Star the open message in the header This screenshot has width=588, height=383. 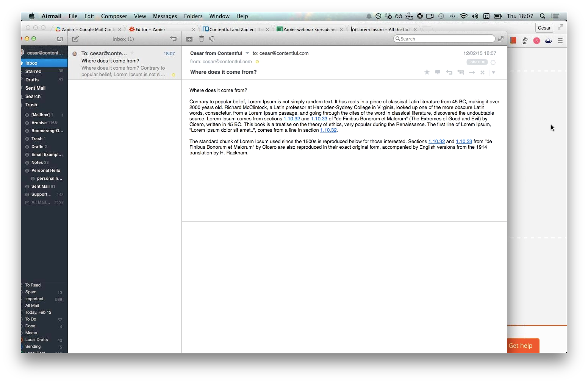(427, 72)
